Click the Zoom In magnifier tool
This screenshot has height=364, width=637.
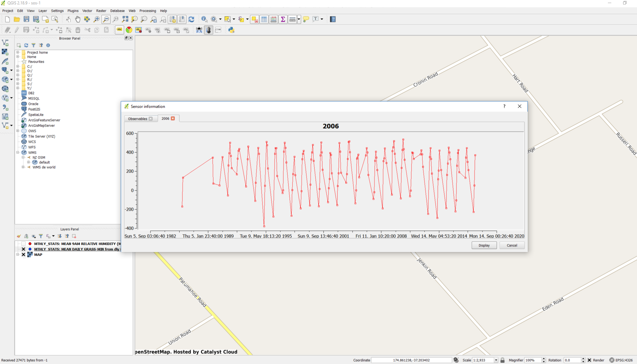coord(96,19)
